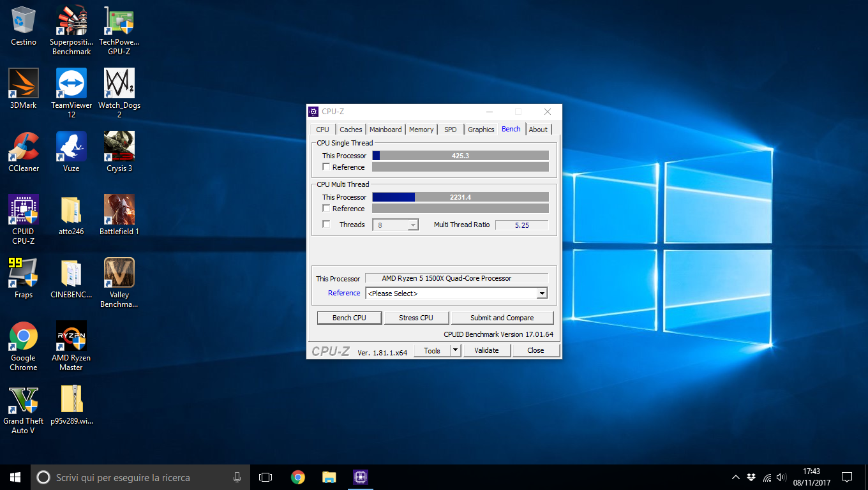Select the Watch_Dogs 2 desktop icon

point(119,93)
